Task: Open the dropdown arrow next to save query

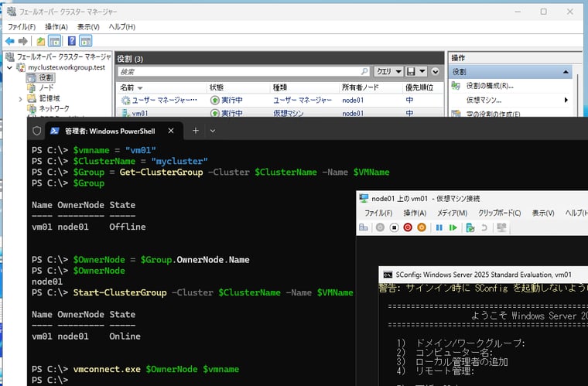Action: click(x=422, y=71)
